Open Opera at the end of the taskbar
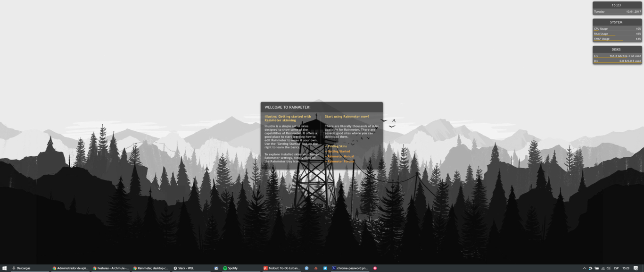 (x=375, y=268)
